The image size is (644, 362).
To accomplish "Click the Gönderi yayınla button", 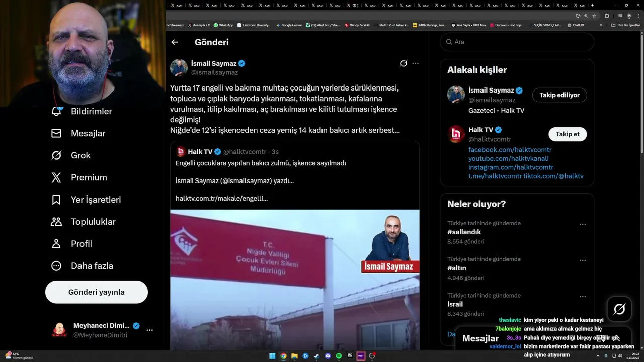I will pyautogui.click(x=97, y=292).
